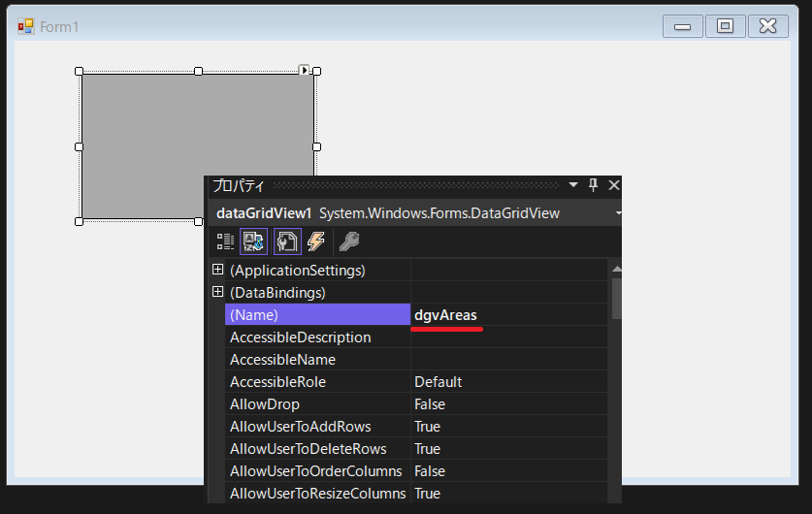Click the properties grid scrollbar thumb
The image size is (812, 514).
[616, 297]
